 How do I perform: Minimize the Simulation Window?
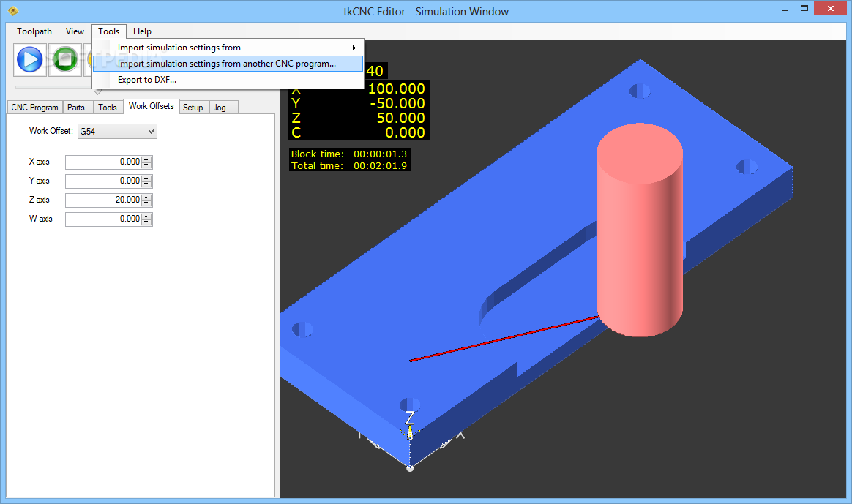(785, 10)
